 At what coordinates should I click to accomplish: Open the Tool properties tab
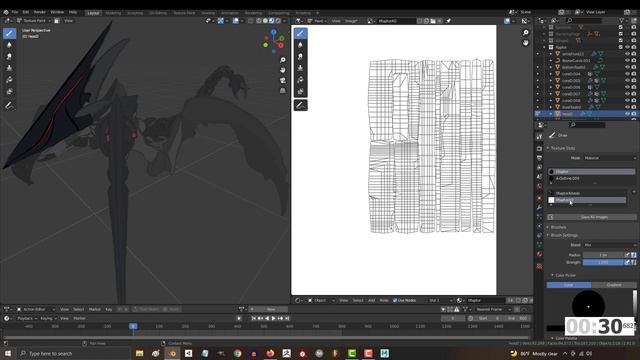(539, 137)
